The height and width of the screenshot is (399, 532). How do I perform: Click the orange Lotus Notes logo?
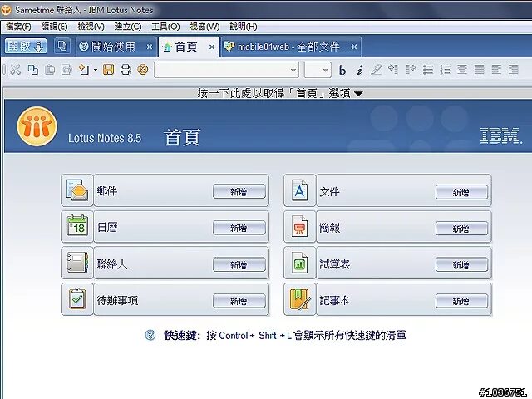(x=37, y=126)
